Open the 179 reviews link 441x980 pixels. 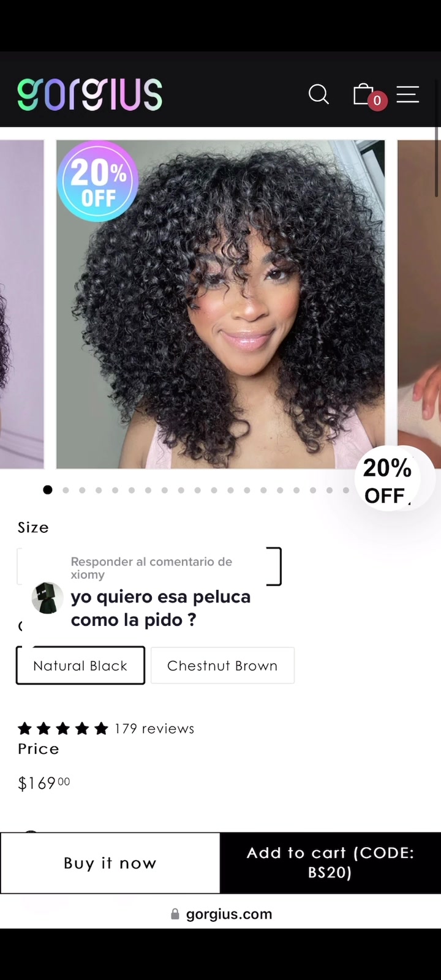tap(154, 728)
